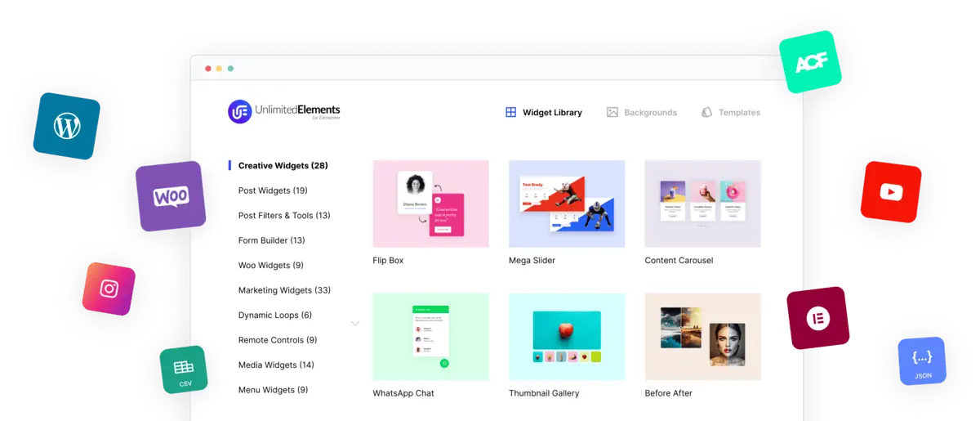
Task: Click the WooCommerce purple icon
Action: click(x=171, y=196)
